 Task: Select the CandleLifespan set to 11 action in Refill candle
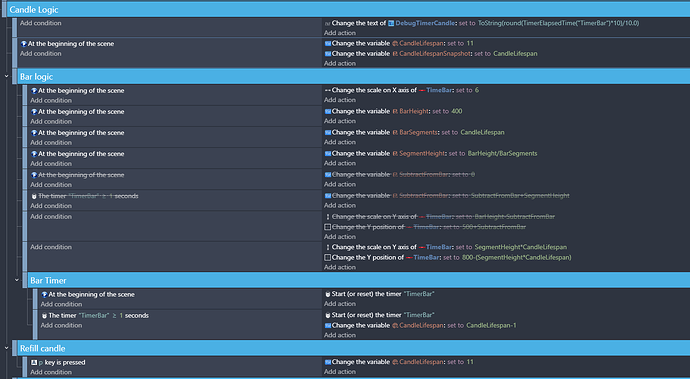tap(399, 362)
